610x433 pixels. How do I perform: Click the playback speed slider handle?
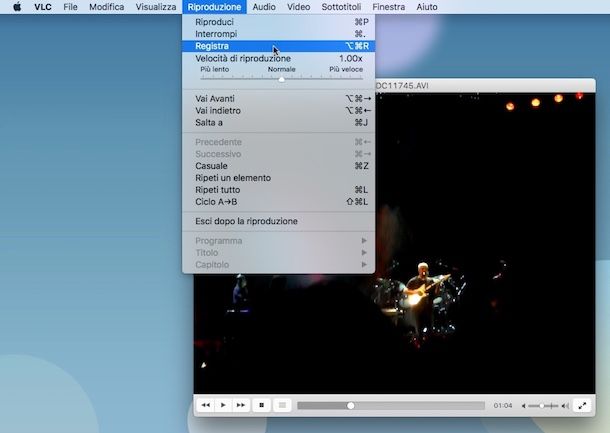(x=282, y=79)
